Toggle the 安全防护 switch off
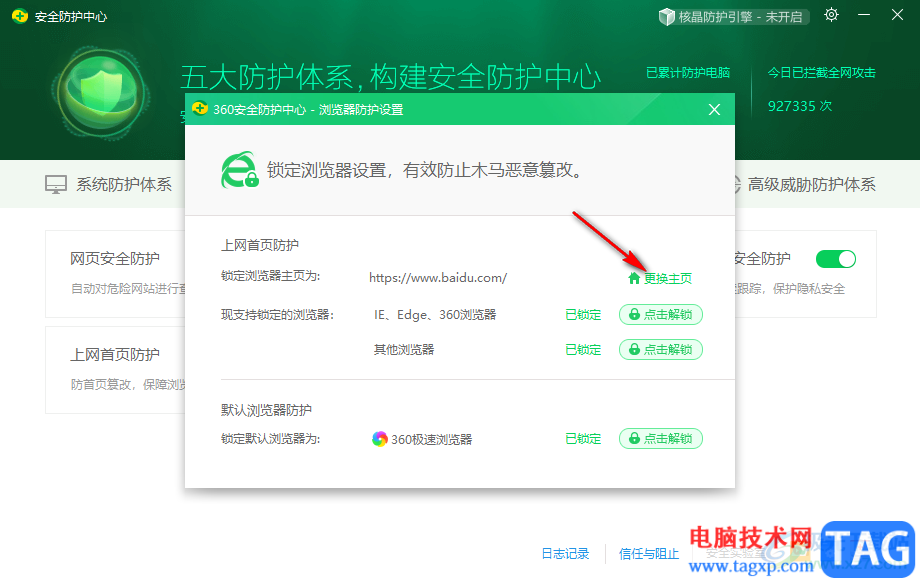 pyautogui.click(x=836, y=259)
